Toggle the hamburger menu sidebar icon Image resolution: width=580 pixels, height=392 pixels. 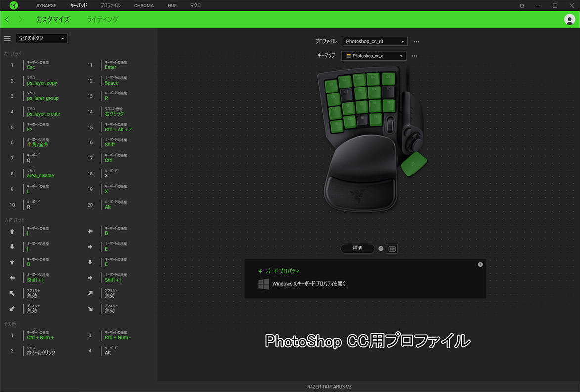[7, 38]
